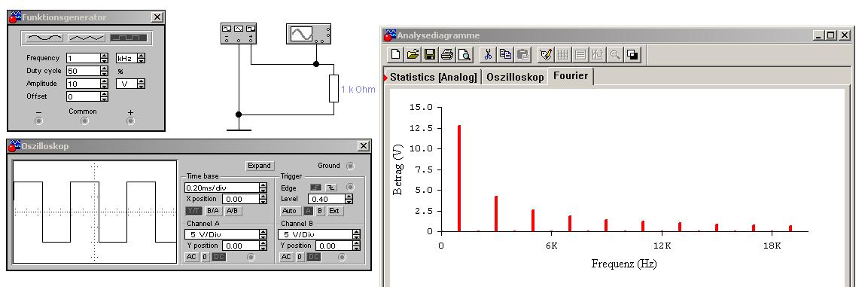Set Channel A coupling to DC
The height and width of the screenshot is (287, 868).
[219, 257]
